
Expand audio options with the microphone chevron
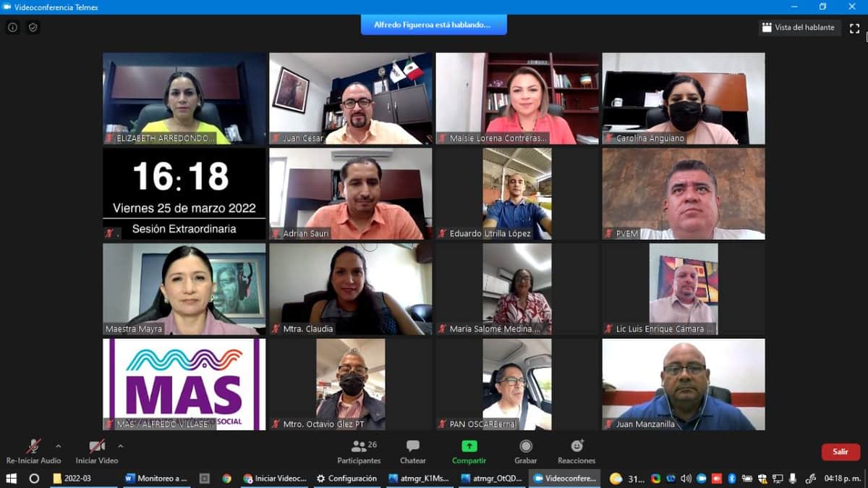[x=59, y=446]
